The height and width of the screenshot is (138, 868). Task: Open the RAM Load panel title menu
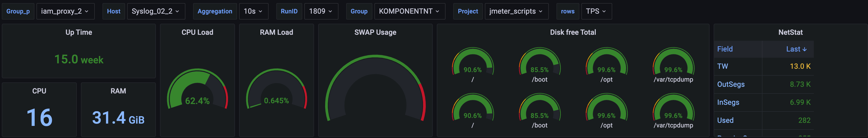click(276, 32)
